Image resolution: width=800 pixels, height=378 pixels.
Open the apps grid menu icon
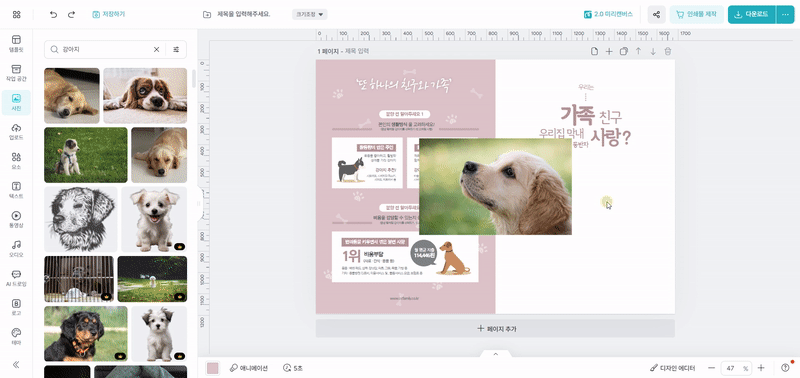(16, 14)
